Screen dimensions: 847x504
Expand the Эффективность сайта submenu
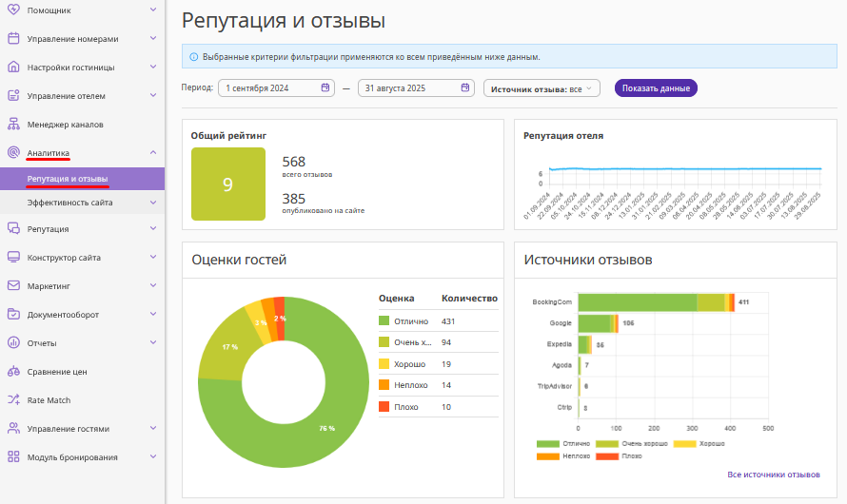point(153,203)
